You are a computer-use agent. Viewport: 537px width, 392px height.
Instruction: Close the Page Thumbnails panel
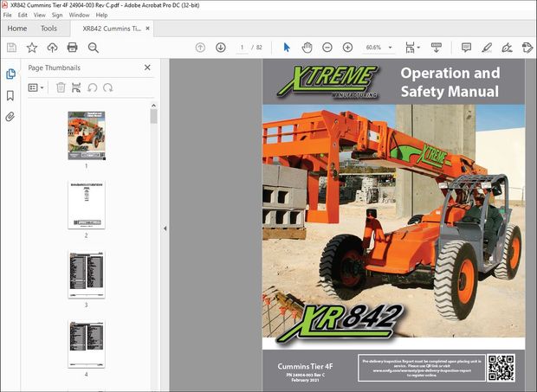coord(147,67)
